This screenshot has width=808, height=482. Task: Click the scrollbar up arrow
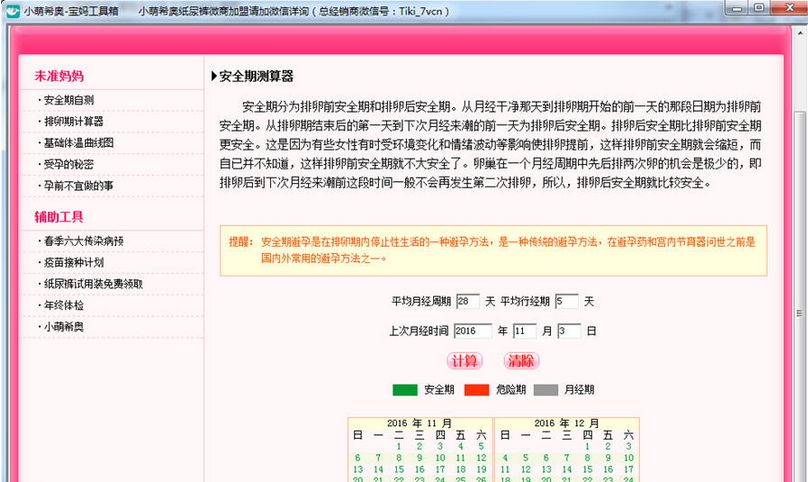800,32
